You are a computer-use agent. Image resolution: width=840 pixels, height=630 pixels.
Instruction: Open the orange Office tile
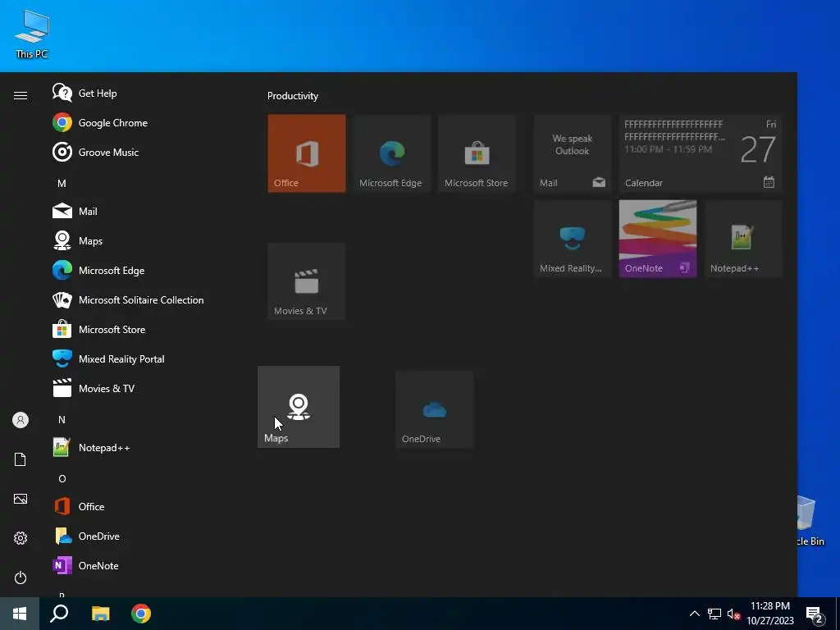point(307,153)
